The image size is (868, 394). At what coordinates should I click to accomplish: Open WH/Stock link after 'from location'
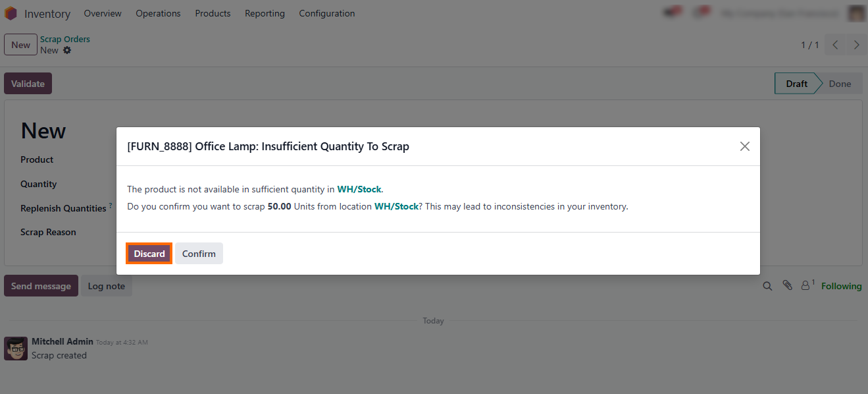396,206
